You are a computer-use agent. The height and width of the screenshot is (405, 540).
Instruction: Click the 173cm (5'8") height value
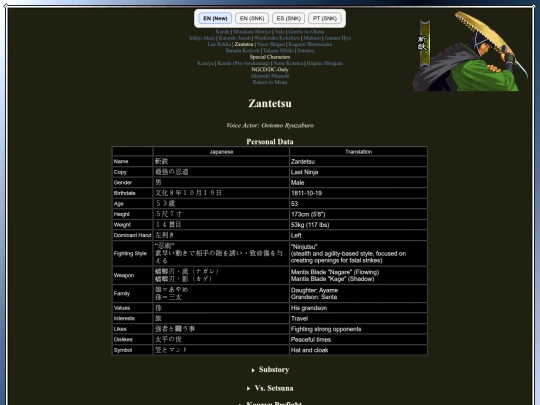[359, 214]
